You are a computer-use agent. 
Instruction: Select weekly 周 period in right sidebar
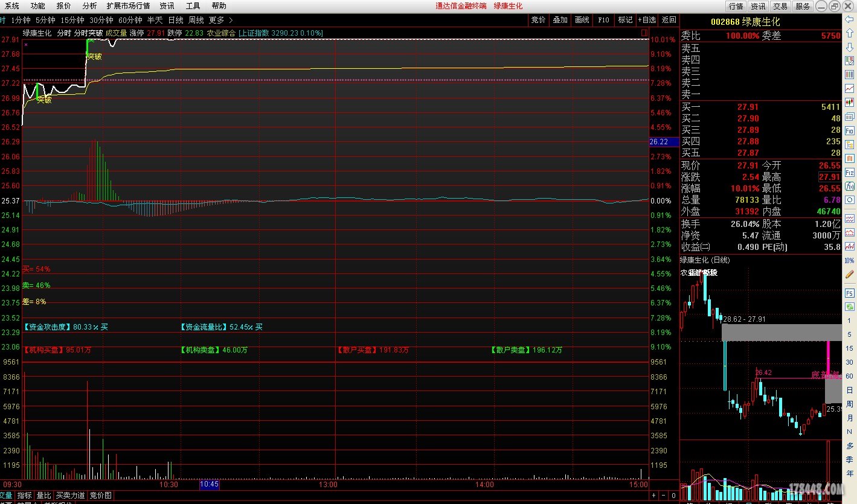pyautogui.click(x=850, y=404)
